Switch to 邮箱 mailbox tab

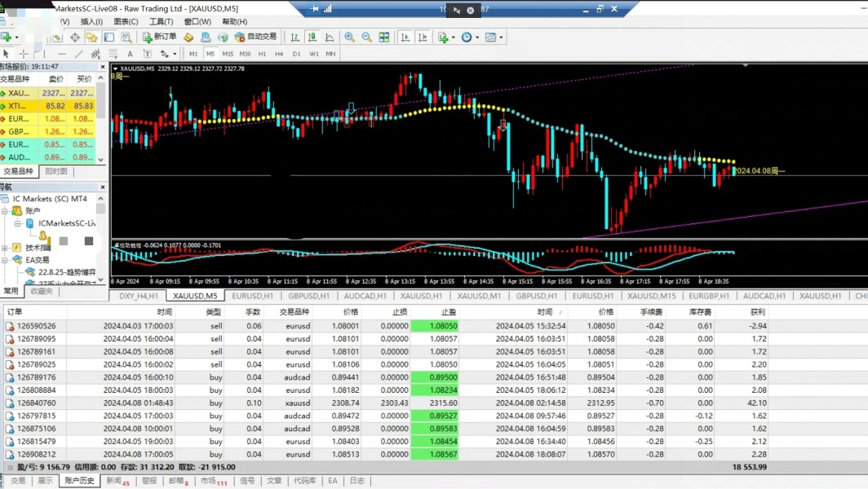tap(178, 481)
